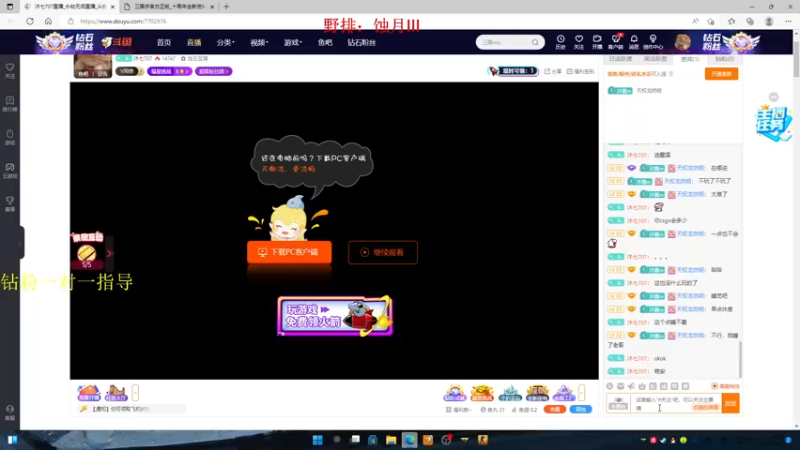Expand the left sidebar collapse handle
The width and height of the screenshot is (800, 450).
21,243
